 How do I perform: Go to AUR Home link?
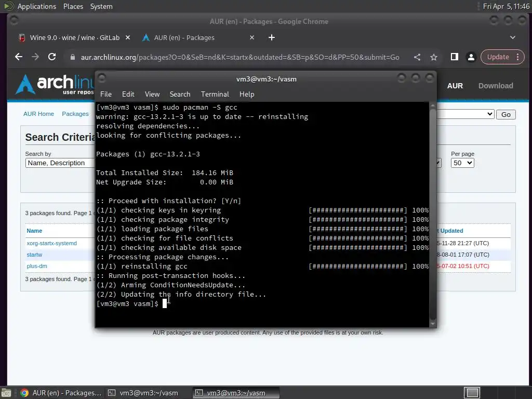38,114
